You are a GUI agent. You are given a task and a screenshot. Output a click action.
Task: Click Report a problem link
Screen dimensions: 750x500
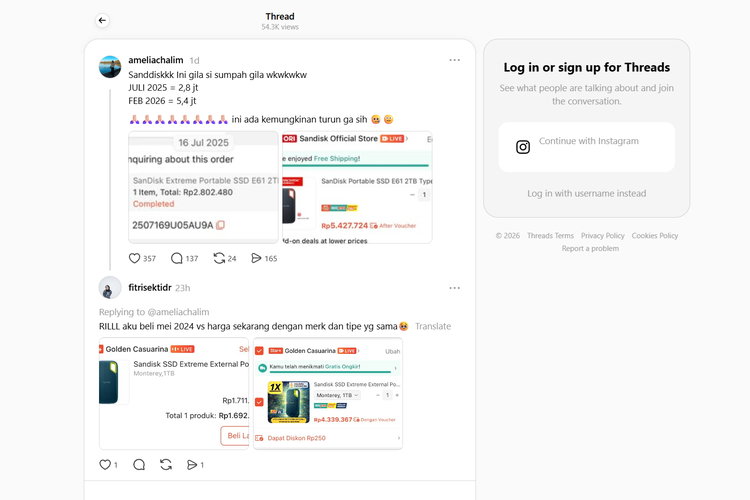[x=590, y=248]
